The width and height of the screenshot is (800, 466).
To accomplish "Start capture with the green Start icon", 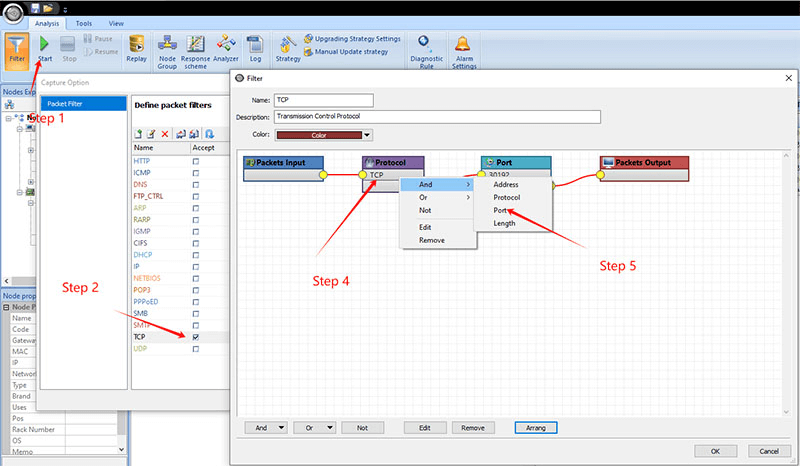I will coord(44,44).
